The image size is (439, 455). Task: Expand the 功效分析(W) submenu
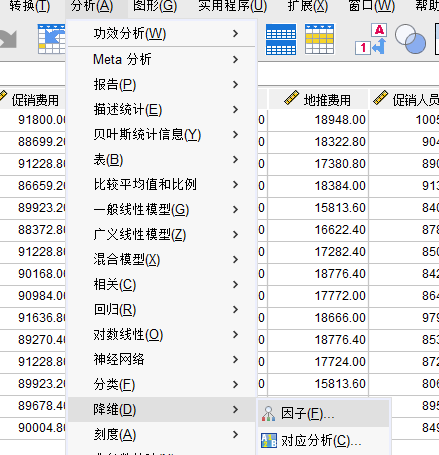pos(162,34)
